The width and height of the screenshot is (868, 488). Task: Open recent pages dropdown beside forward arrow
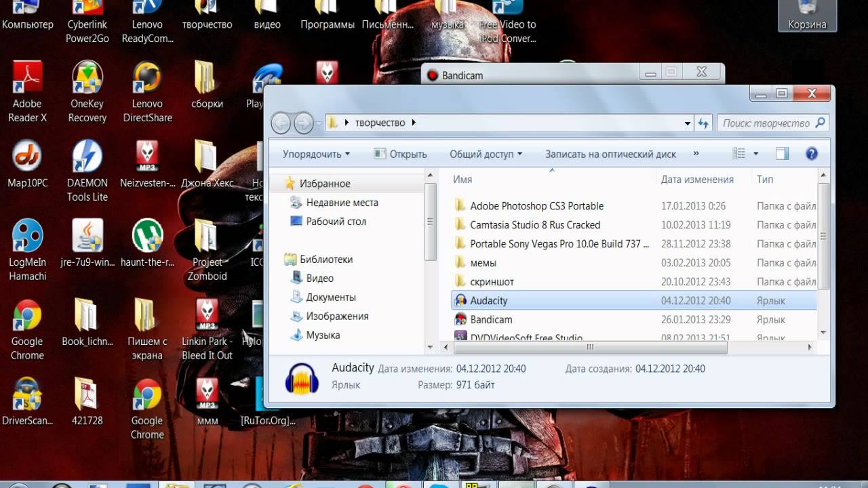tap(318, 123)
